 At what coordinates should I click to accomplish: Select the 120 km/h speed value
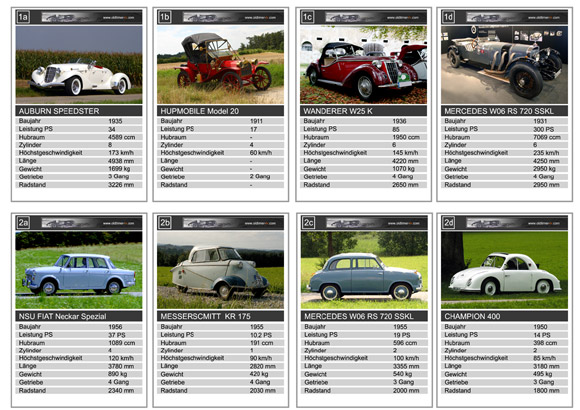click(x=121, y=358)
